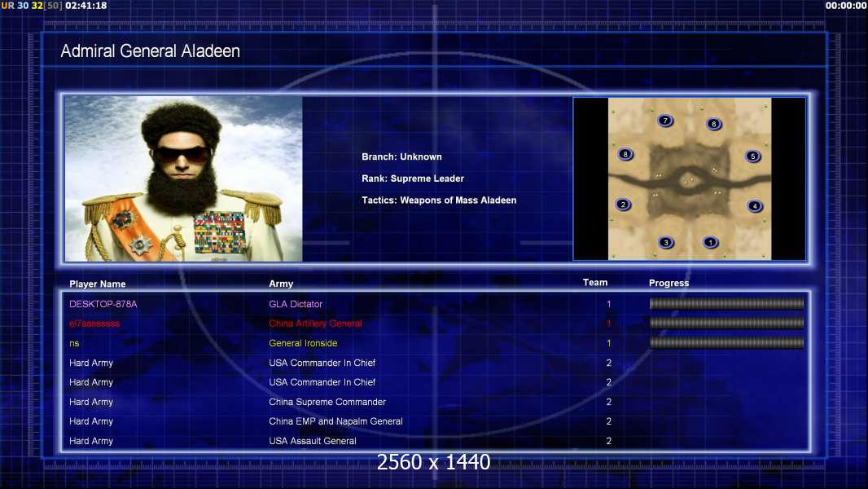Click team number for USA Assault General row
The image size is (868, 489).
click(x=608, y=441)
